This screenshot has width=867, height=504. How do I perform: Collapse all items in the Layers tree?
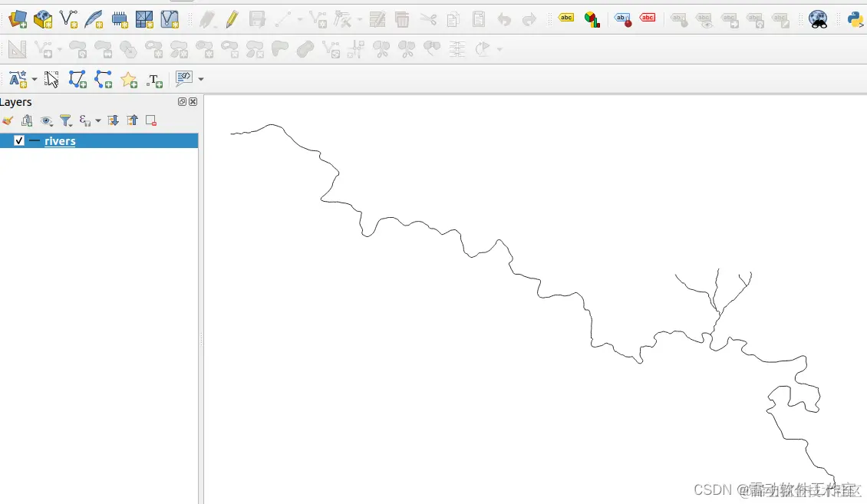click(x=132, y=120)
